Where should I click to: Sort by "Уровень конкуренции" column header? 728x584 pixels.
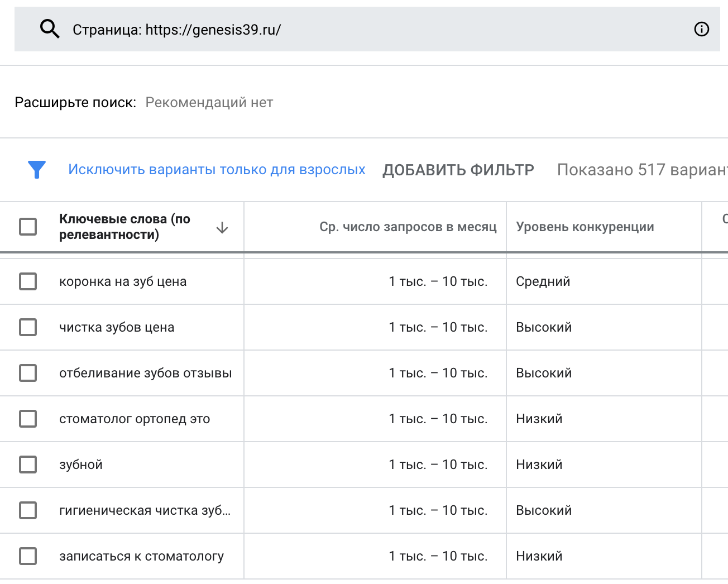pyautogui.click(x=585, y=227)
